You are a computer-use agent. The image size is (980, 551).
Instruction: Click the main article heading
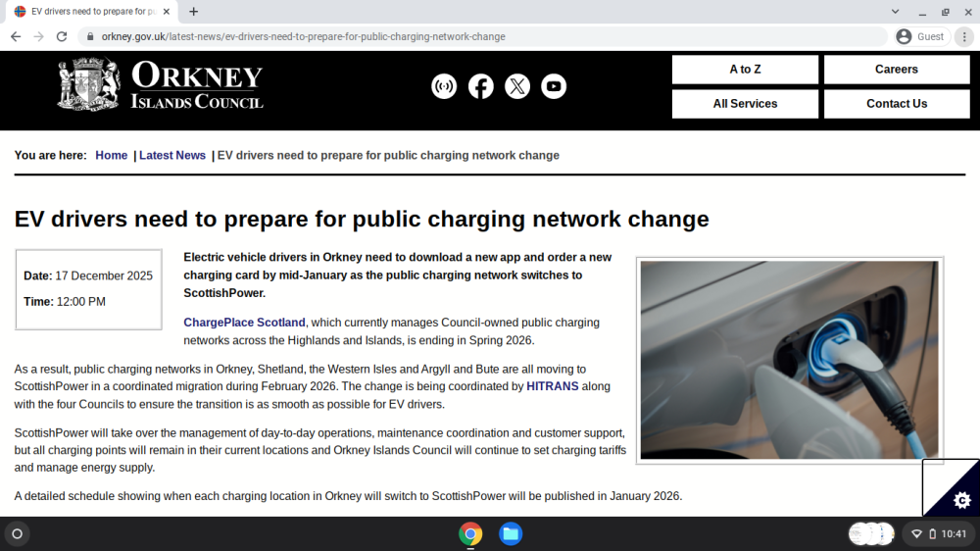tap(362, 219)
